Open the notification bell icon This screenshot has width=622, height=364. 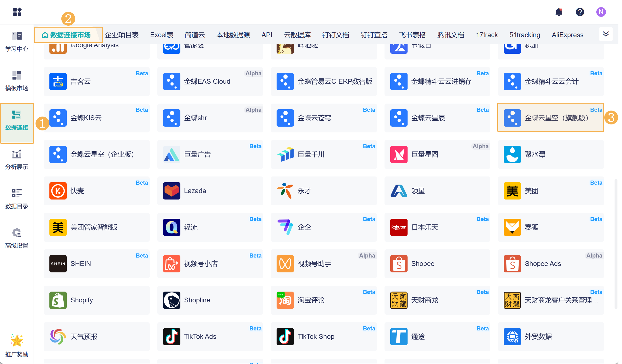(x=559, y=12)
